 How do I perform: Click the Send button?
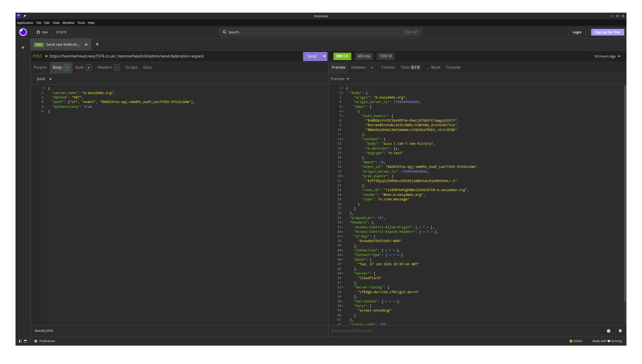312,56
